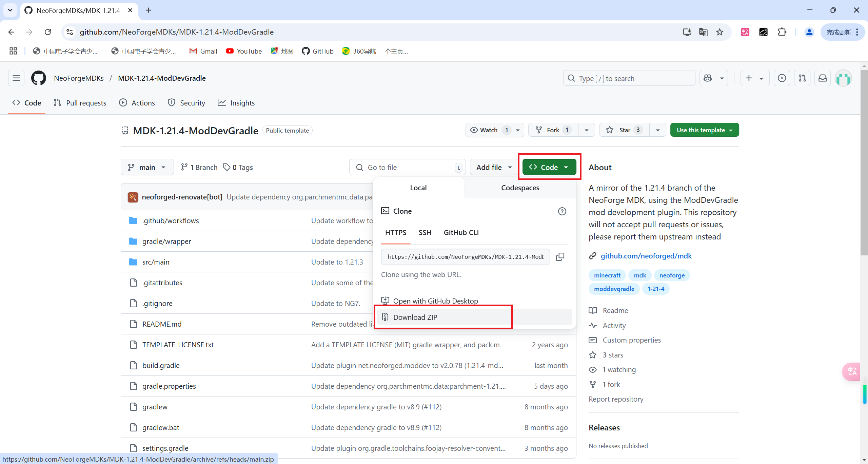
Task: Switch to the Actions tab
Action: pyautogui.click(x=137, y=103)
